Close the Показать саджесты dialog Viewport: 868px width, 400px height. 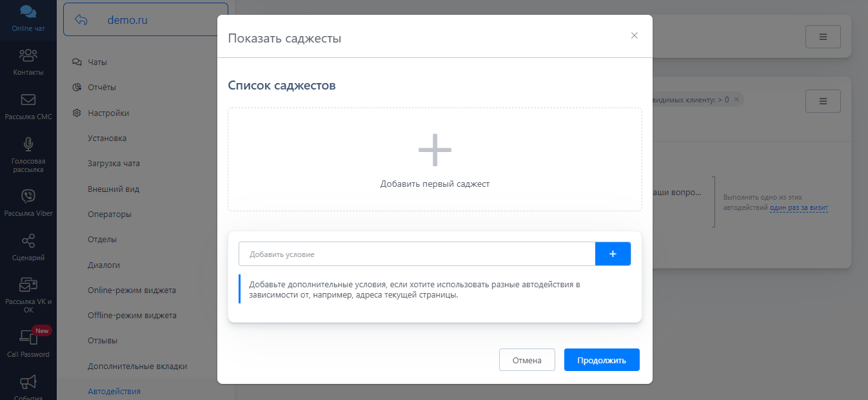tap(634, 36)
